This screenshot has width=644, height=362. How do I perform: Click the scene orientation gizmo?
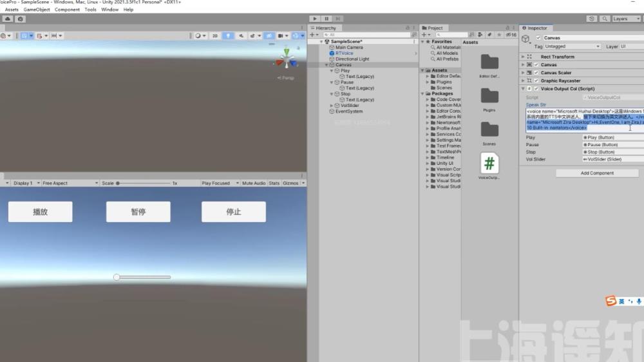287,59
